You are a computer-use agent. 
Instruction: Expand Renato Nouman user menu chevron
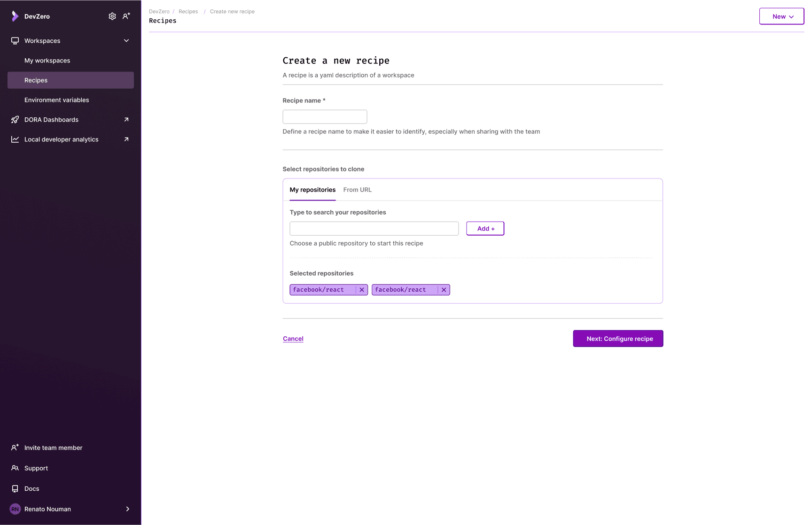127,509
